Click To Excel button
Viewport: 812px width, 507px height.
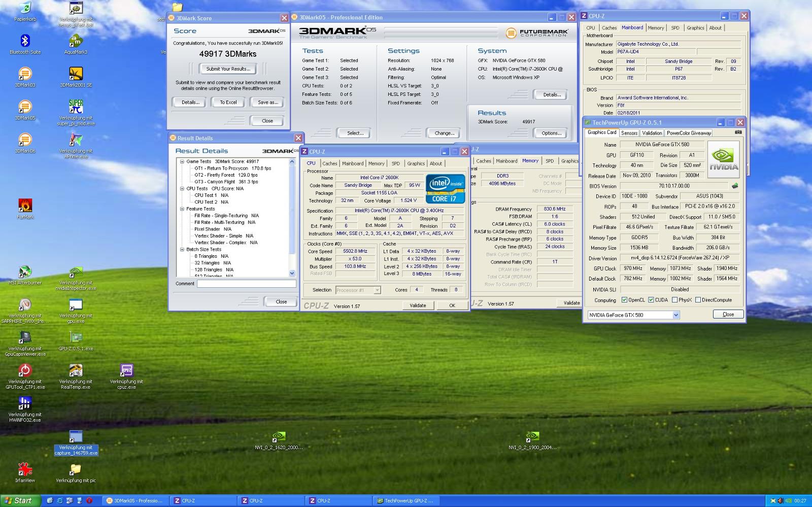tap(228, 102)
